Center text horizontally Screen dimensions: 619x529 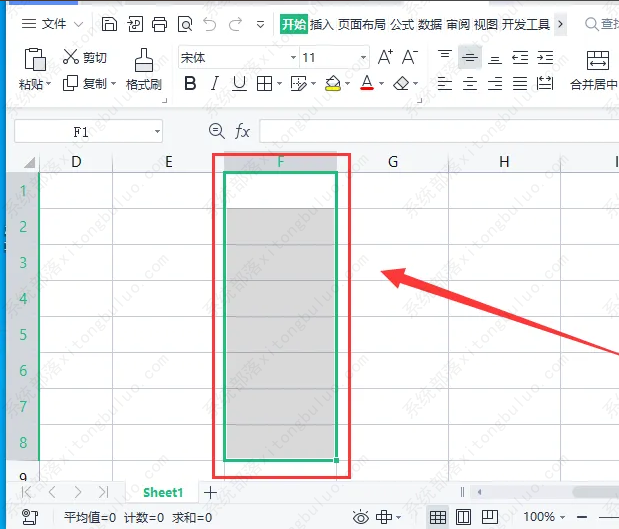click(470, 83)
